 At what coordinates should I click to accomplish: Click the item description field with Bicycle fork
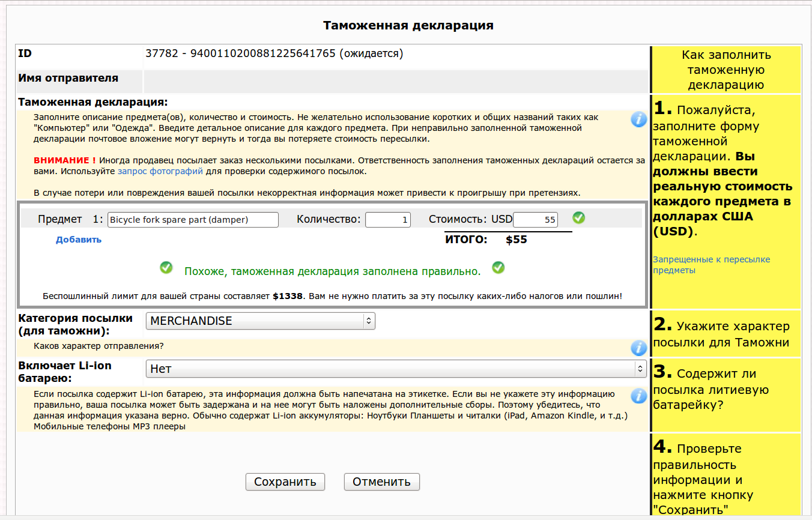193,220
